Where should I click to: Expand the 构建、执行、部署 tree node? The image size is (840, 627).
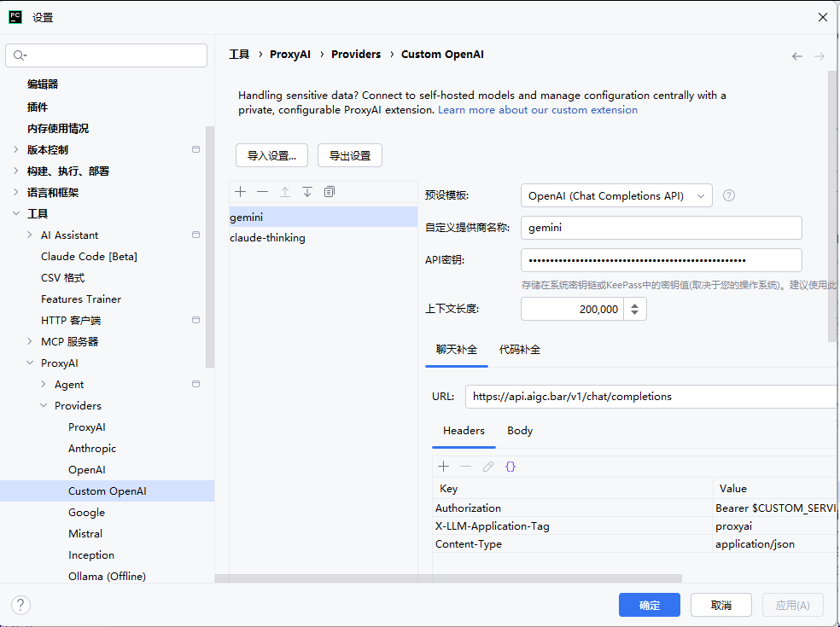15,171
